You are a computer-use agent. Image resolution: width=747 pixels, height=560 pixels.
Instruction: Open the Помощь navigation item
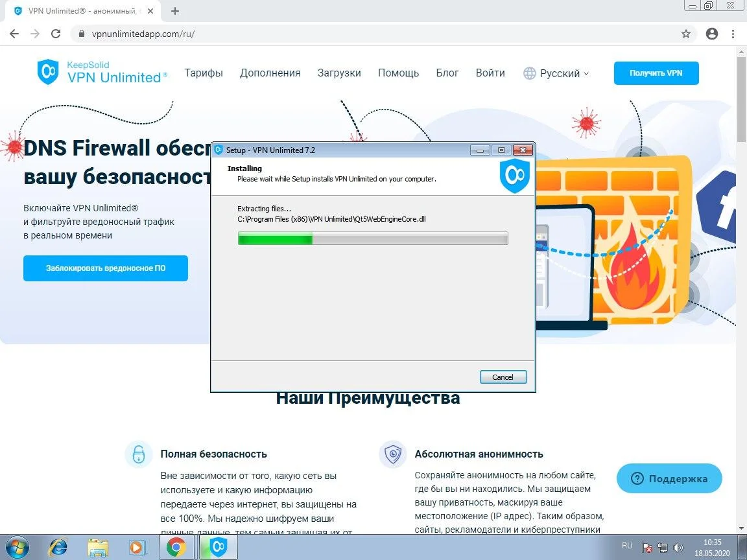click(x=398, y=73)
